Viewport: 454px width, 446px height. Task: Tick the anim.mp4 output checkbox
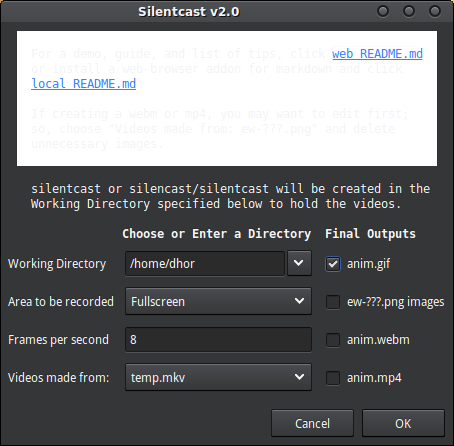[x=333, y=378]
